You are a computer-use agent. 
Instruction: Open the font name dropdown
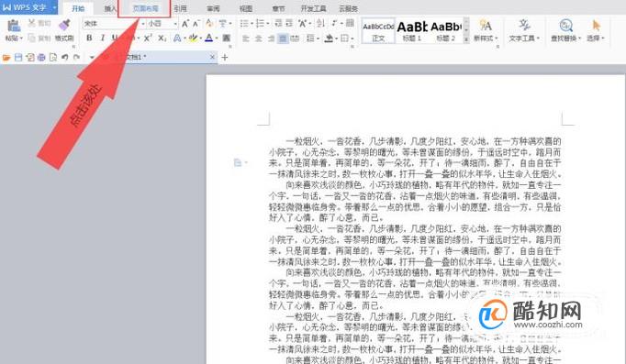point(142,24)
